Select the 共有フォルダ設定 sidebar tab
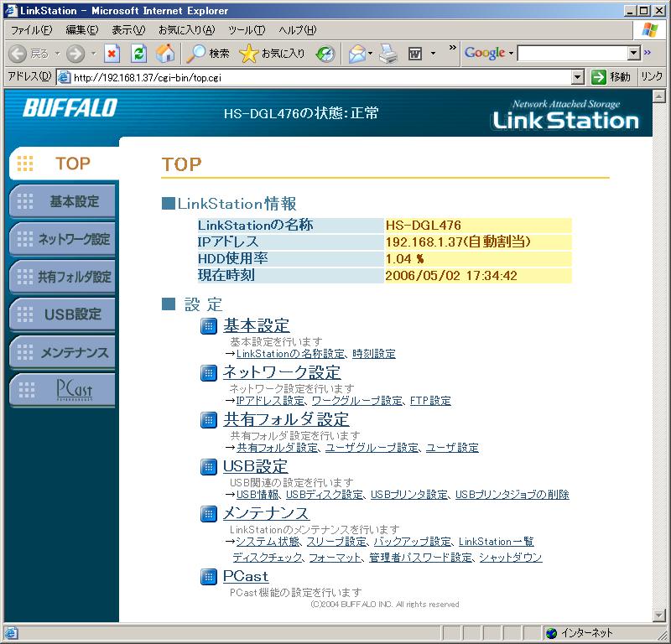 coord(62,277)
